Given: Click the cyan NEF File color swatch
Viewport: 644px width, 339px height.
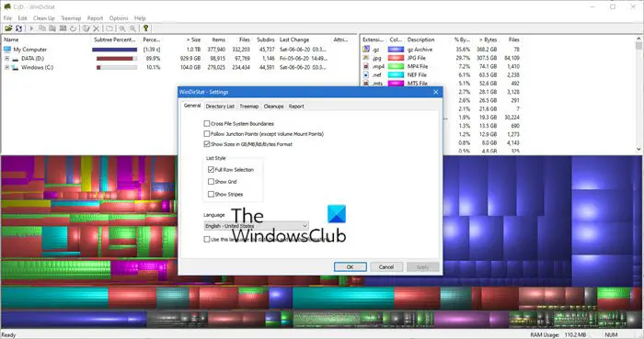Looking at the screenshot, I should click(396, 74).
